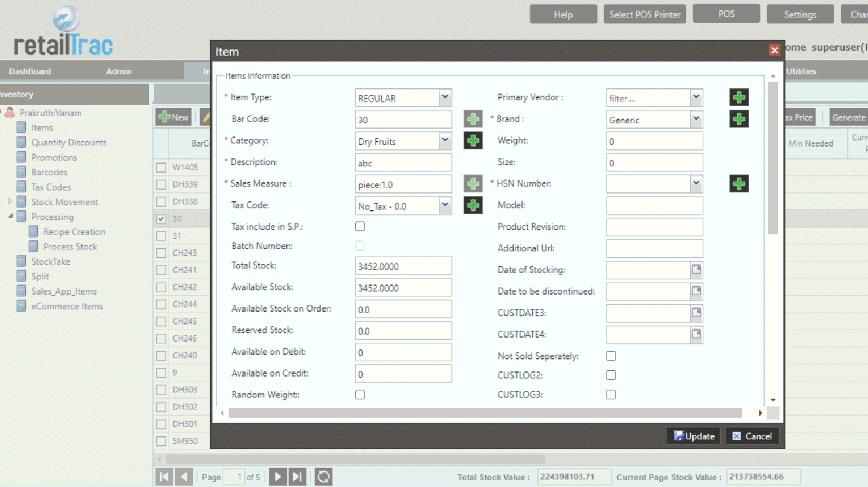Screen dimensions: 868x487
Task: Open Date to be discontinued calendar
Action: click(x=696, y=292)
